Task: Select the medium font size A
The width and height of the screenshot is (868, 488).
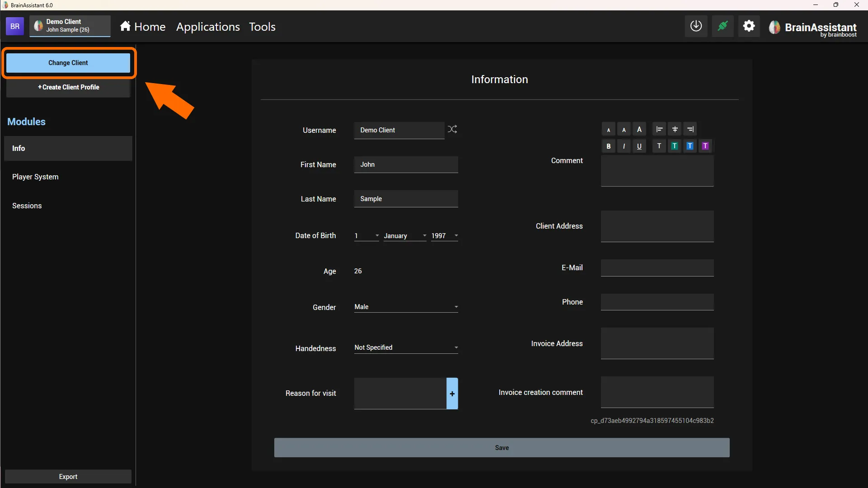Action: pyautogui.click(x=624, y=130)
